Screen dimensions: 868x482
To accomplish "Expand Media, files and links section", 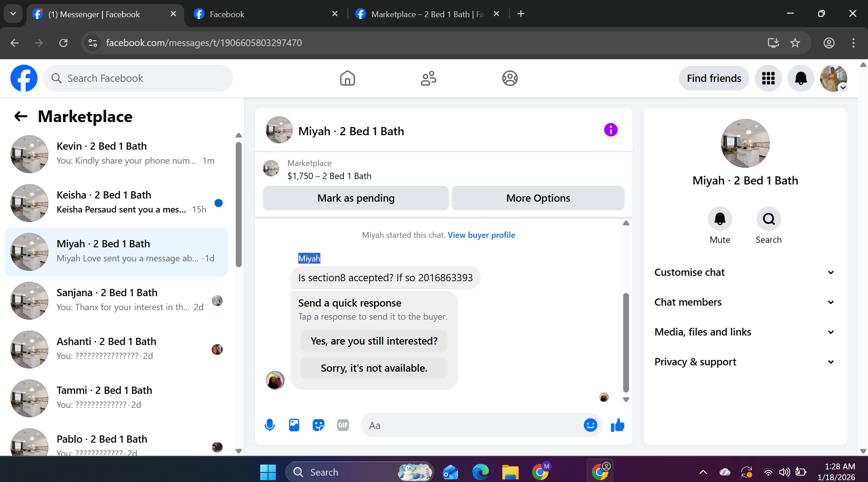I will tap(745, 332).
